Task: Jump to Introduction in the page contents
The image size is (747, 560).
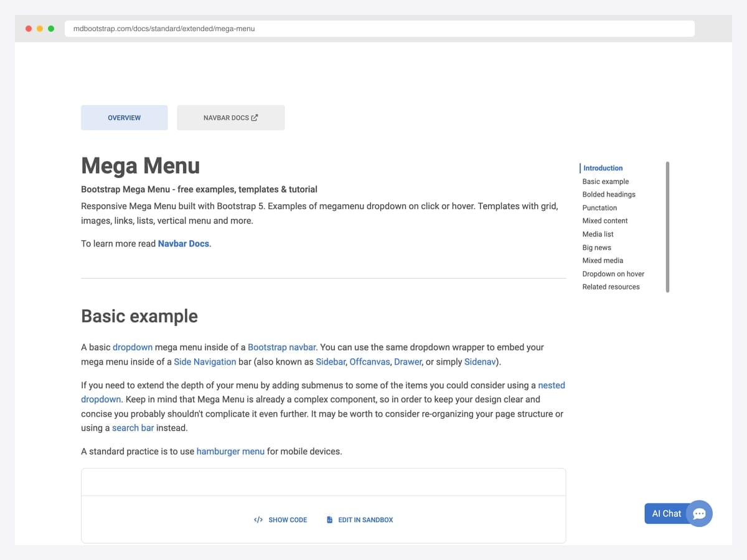Action: click(603, 168)
